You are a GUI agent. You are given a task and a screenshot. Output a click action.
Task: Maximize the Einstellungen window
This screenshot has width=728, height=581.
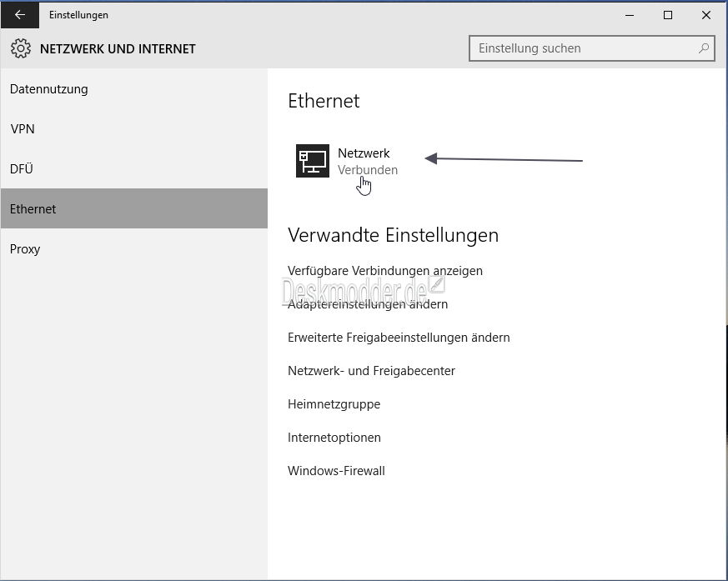[668, 15]
